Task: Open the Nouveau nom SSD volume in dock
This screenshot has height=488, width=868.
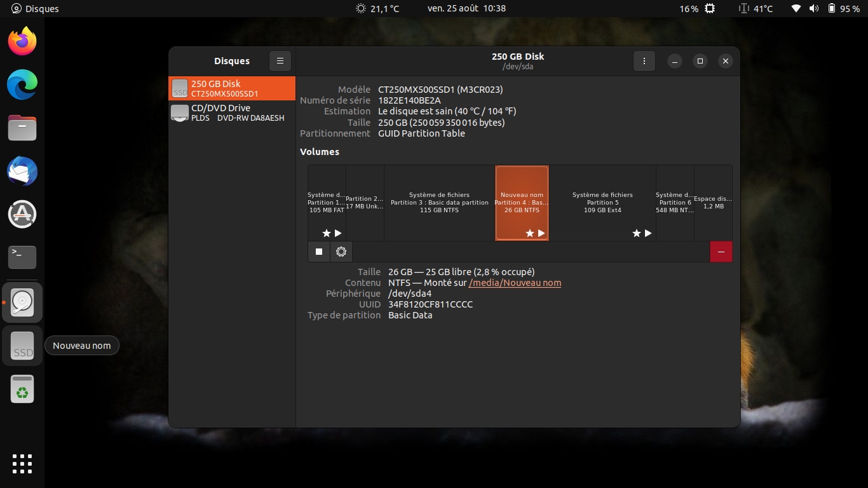Action: point(22,346)
